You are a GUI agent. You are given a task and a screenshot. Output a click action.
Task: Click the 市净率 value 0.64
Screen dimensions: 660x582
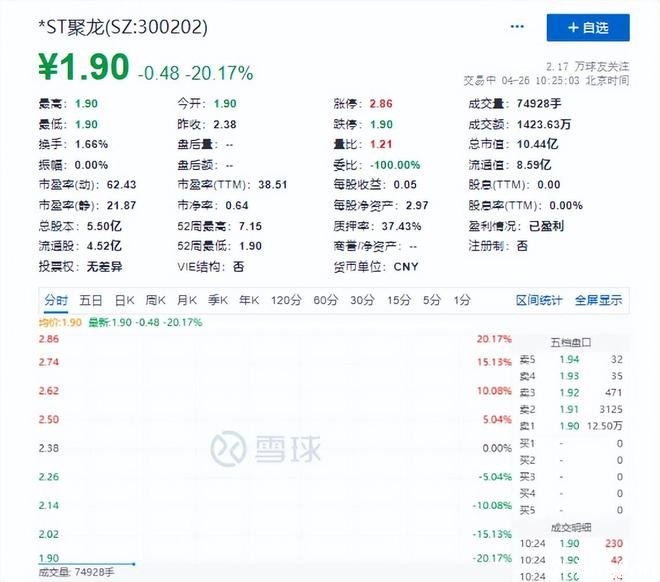[x=237, y=205]
